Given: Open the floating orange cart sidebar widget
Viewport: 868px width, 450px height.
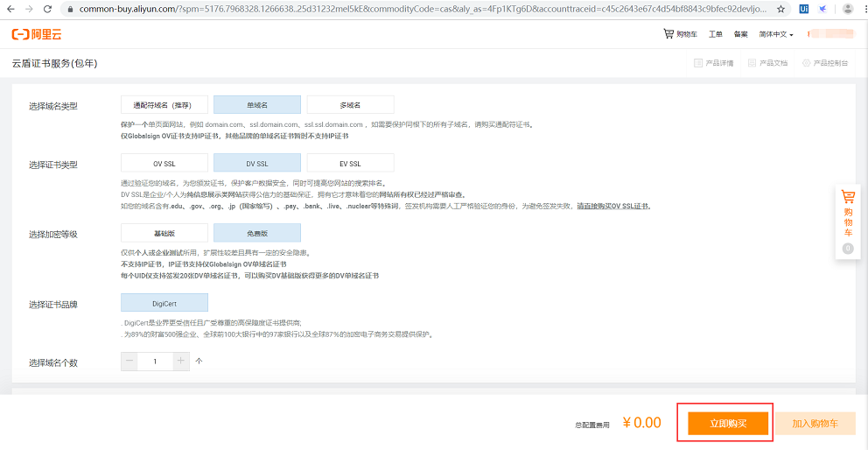Looking at the screenshot, I should tap(847, 215).
